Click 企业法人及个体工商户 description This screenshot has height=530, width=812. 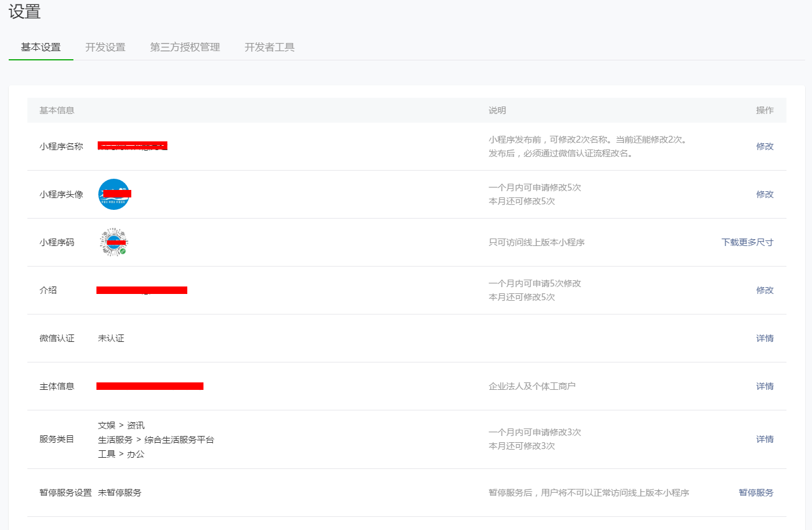point(532,386)
